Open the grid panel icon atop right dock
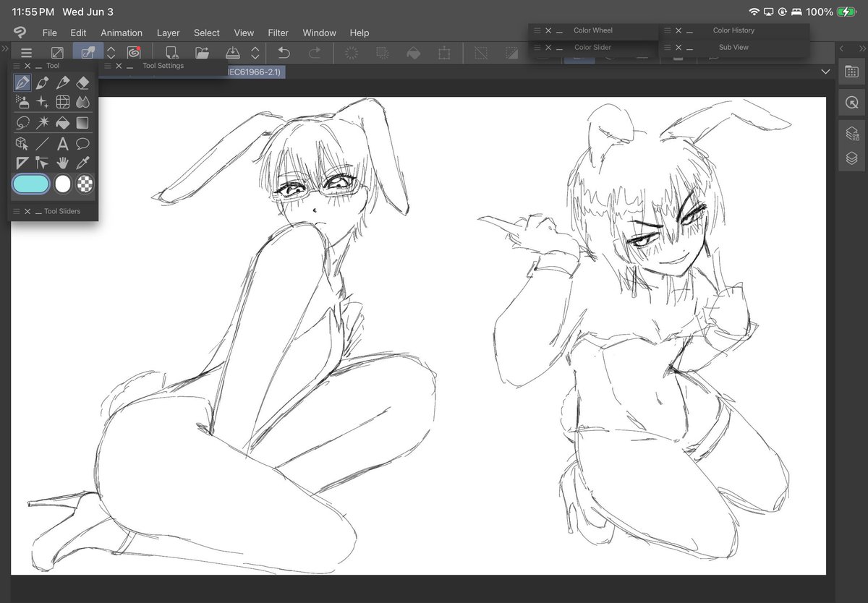 click(851, 72)
